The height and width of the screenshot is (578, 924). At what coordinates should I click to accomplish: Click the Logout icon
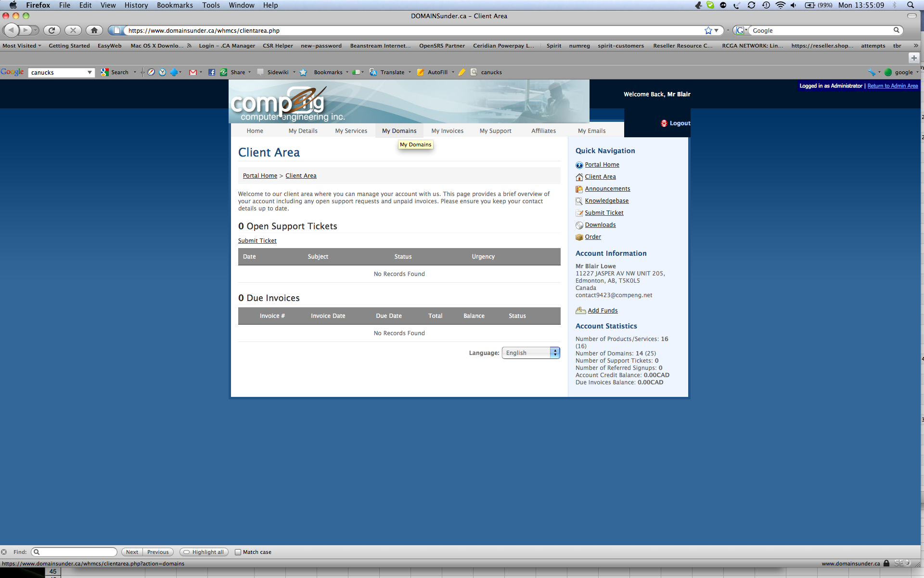[x=664, y=123]
